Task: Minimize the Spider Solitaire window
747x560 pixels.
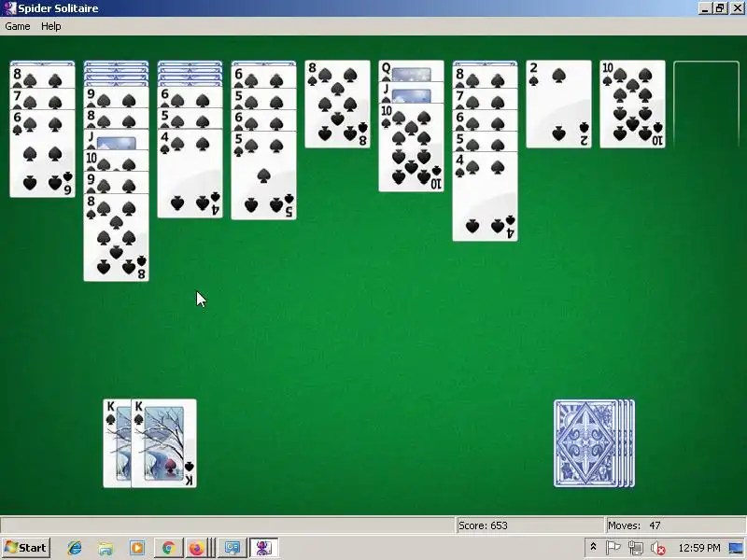Action: click(706, 8)
